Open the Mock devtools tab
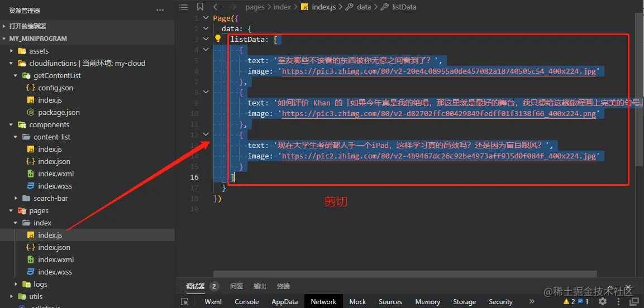 coord(357,301)
